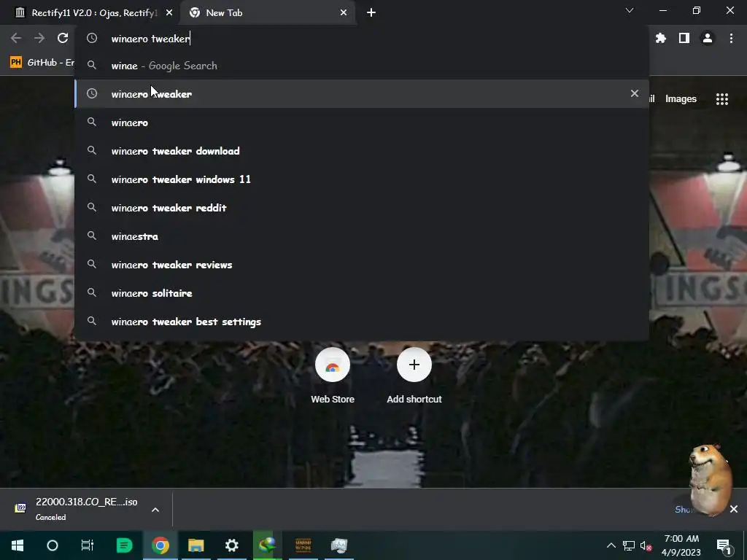Go back with the browser back arrow

[x=16, y=38]
